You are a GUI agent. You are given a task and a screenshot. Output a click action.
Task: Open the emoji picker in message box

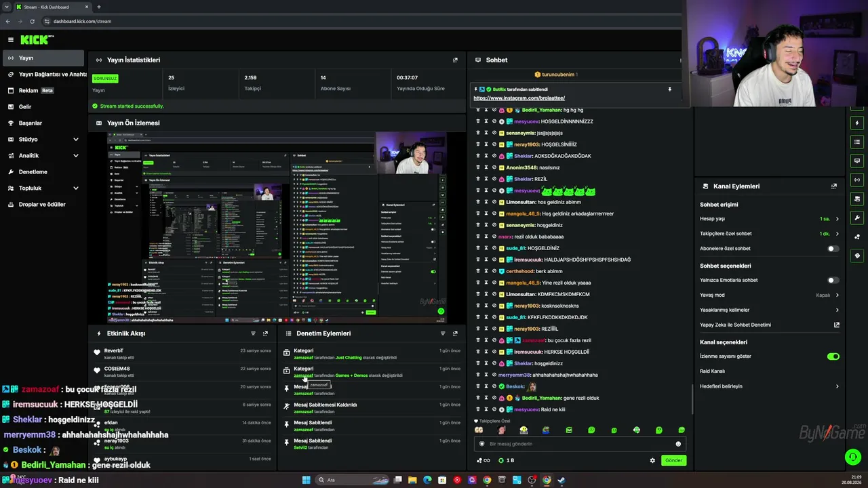click(x=678, y=444)
